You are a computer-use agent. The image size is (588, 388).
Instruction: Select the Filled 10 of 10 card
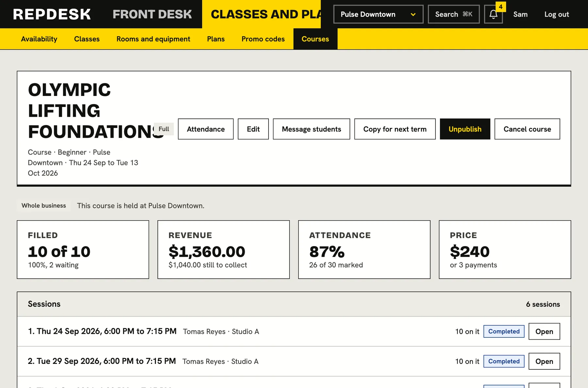tap(83, 250)
